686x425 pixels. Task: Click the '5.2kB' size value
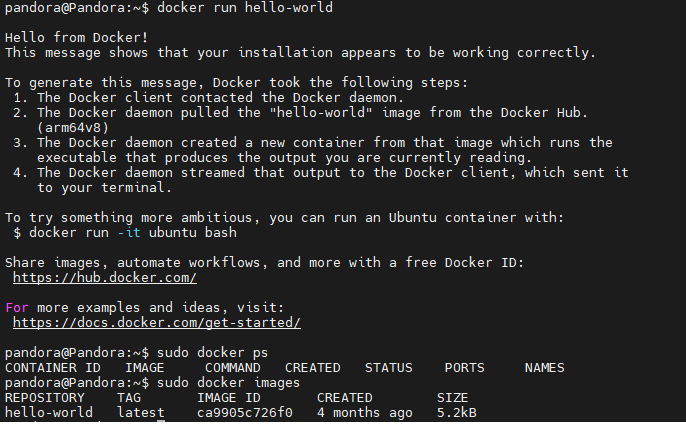pos(457,413)
